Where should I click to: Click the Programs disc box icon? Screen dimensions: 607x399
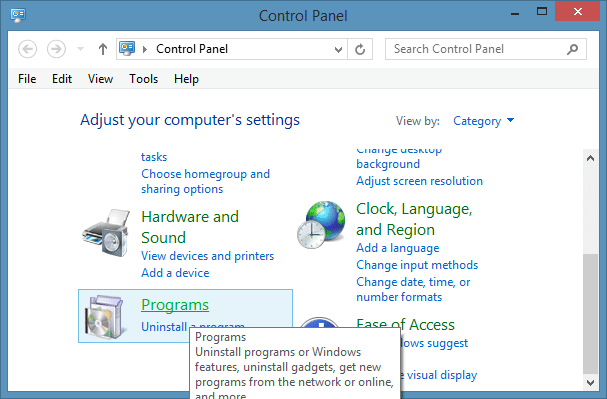pyautogui.click(x=106, y=317)
